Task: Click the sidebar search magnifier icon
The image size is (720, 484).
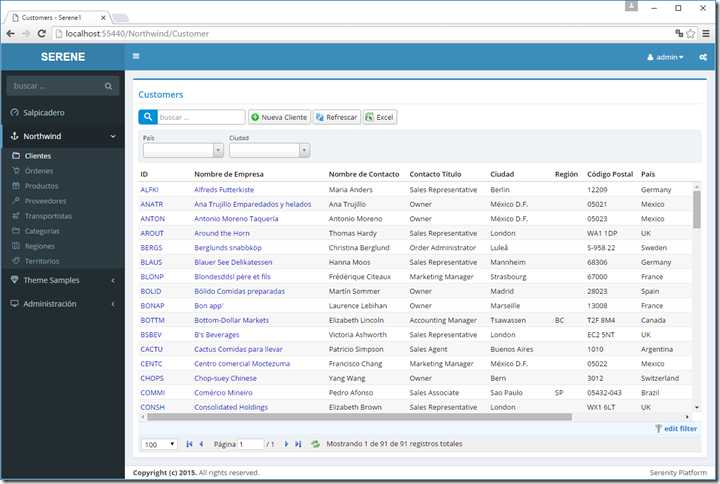Action: click(108, 86)
